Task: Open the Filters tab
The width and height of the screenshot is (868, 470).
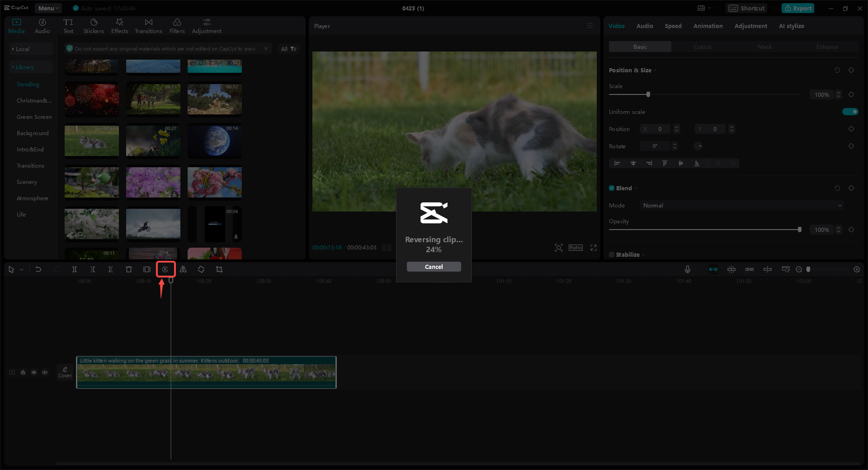Action: pos(177,26)
